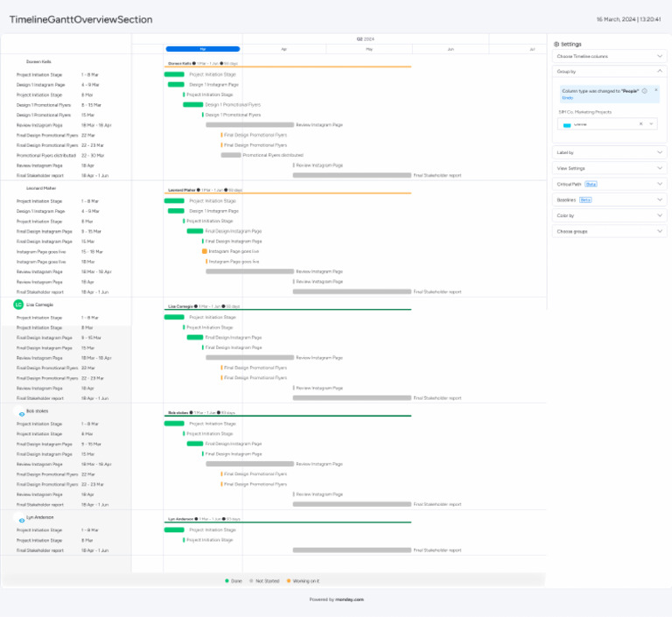The image size is (672, 617).
Task: Expand the View Settings section
Action: point(659,168)
